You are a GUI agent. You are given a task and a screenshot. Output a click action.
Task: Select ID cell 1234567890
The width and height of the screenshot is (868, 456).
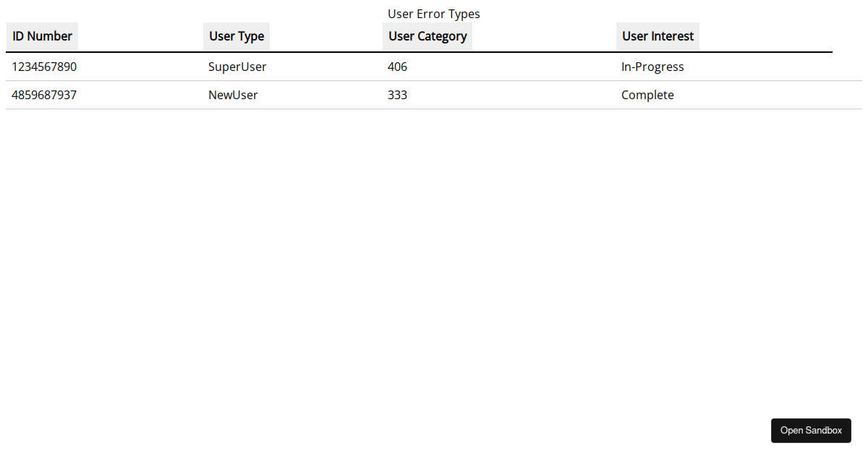coord(44,67)
